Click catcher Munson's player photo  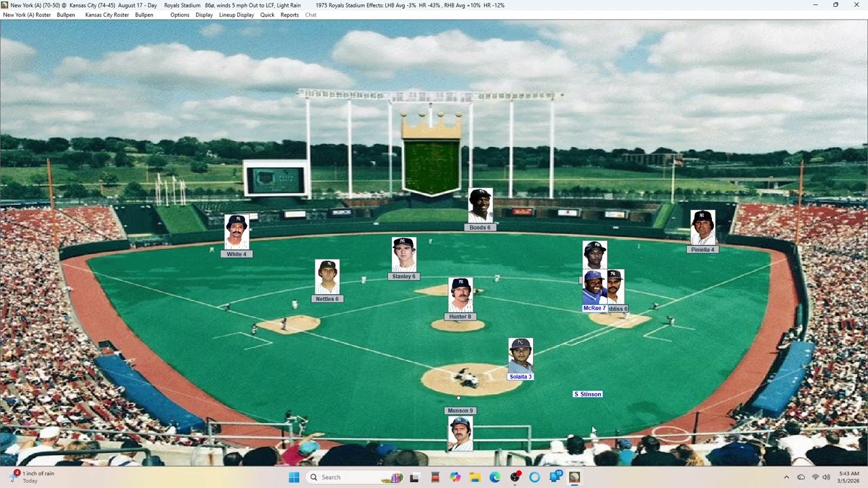460,434
